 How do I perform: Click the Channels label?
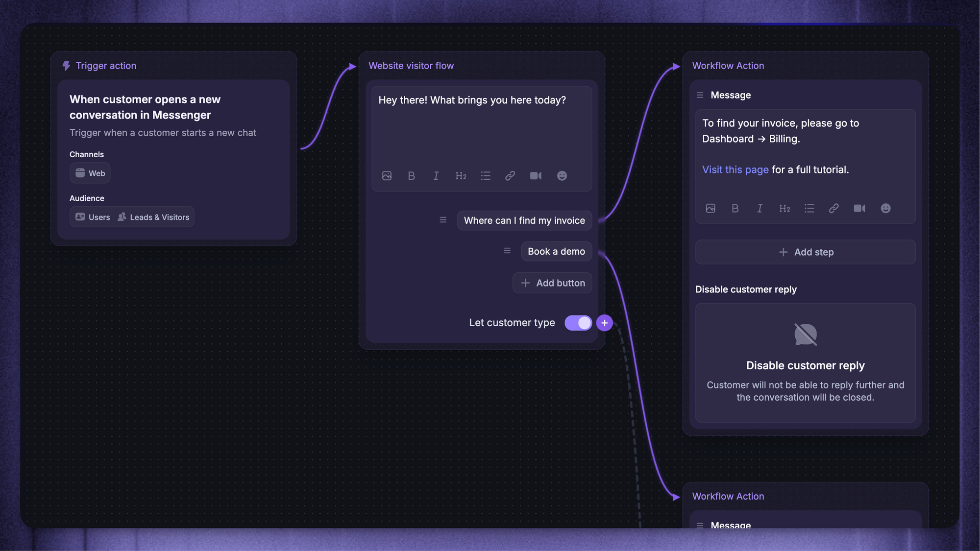point(87,154)
